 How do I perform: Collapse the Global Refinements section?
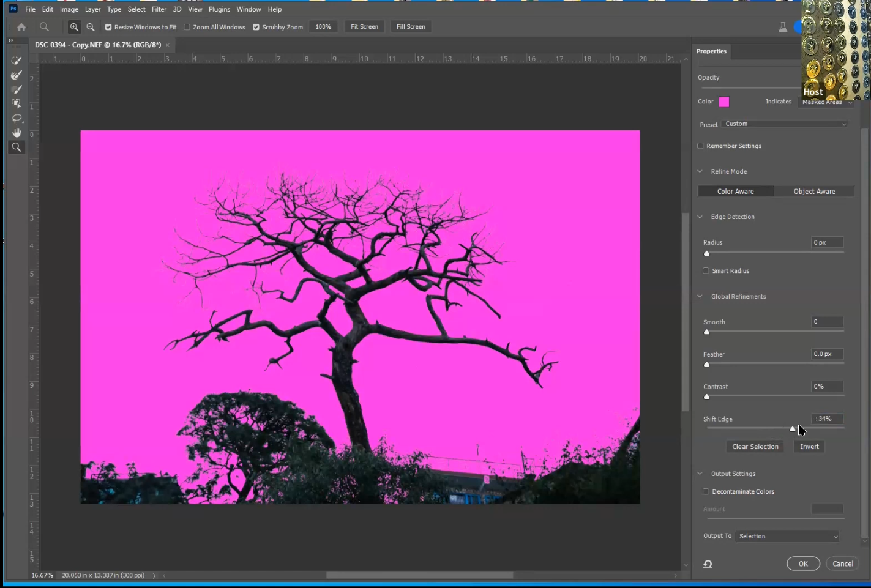pyautogui.click(x=700, y=297)
